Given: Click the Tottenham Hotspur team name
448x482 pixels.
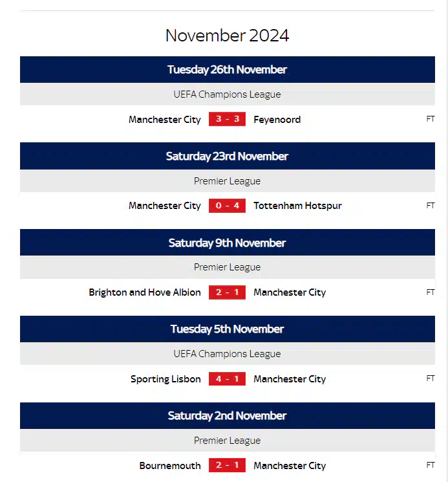Looking at the screenshot, I should coord(297,206).
